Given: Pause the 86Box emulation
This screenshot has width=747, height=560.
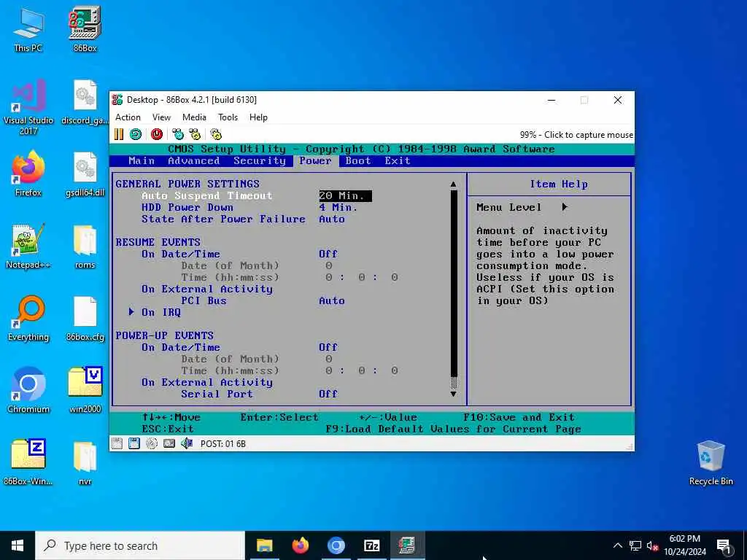Looking at the screenshot, I should tap(119, 134).
